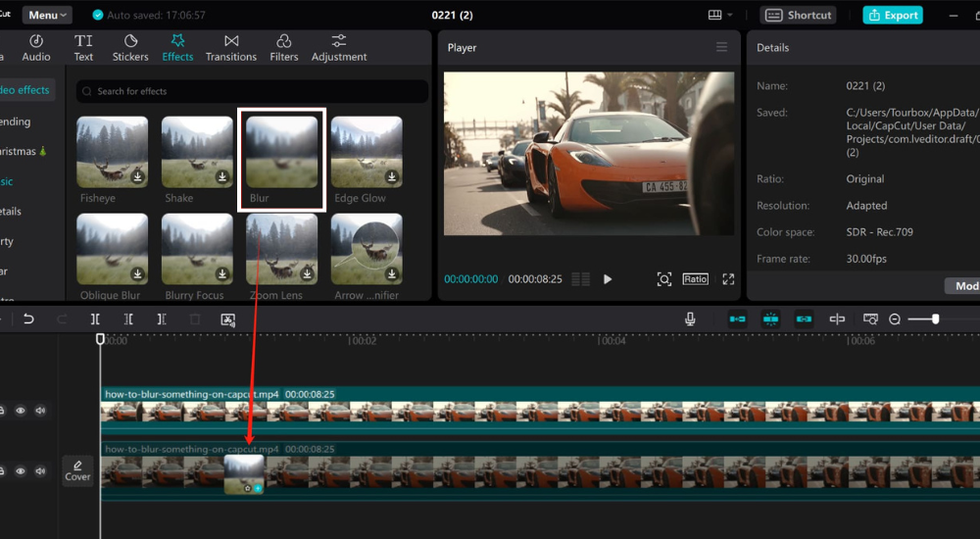This screenshot has height=539, width=980.
Task: Toggle auto snapping
Action: coord(770,319)
